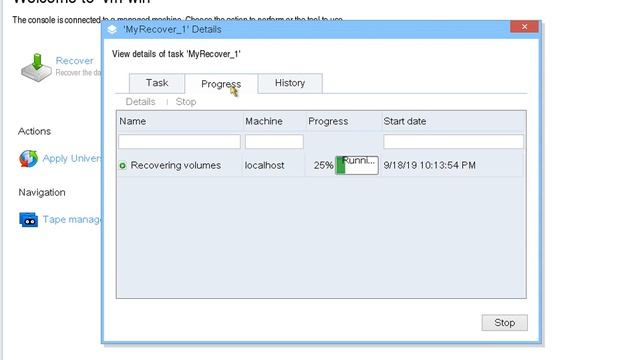This screenshot has width=640, height=360.
Task: Open the Recover icon in main window
Action: pos(36,67)
